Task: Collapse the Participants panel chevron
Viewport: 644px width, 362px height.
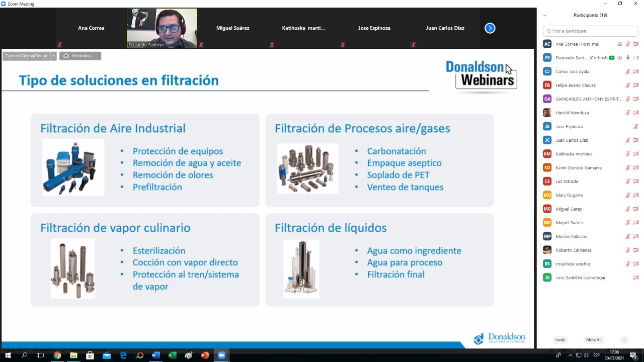Action: click(544, 16)
